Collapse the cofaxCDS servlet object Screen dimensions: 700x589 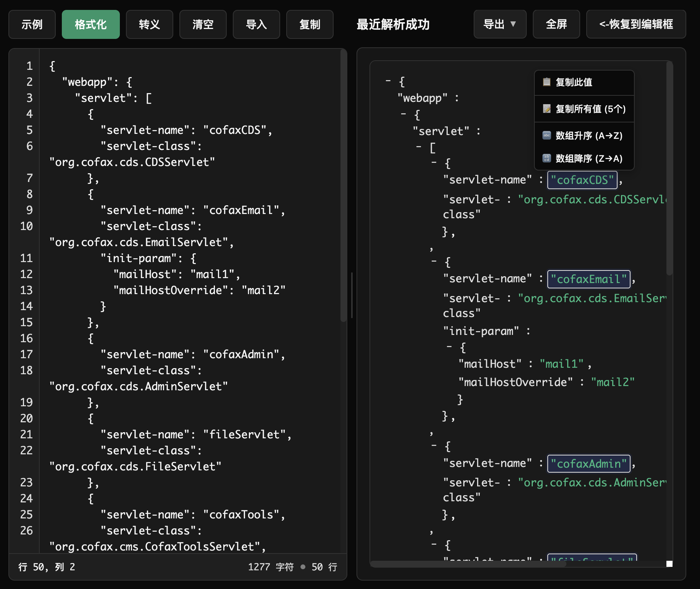[434, 163]
